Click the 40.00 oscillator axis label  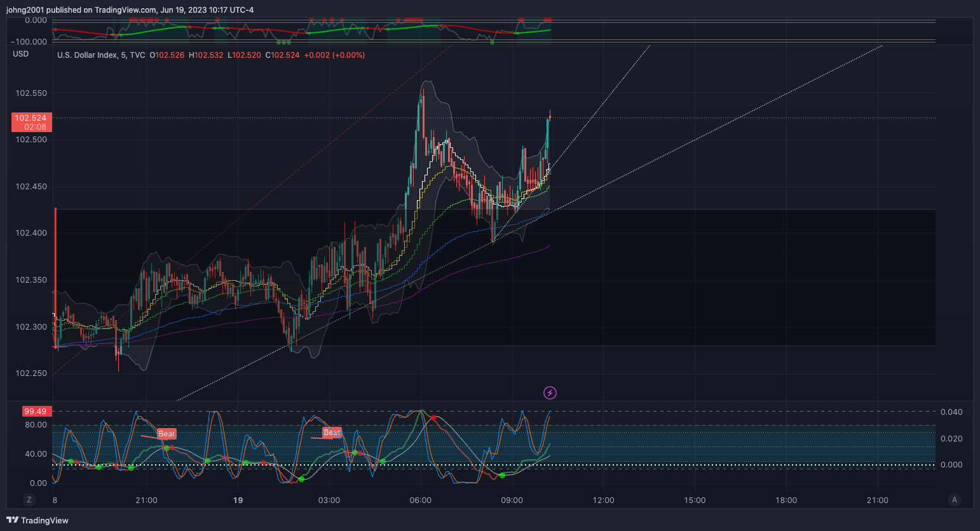coord(36,454)
